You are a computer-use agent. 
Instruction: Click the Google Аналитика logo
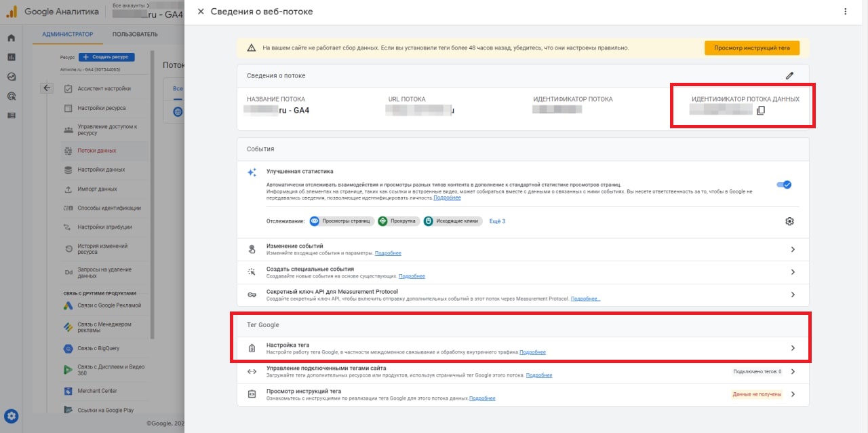[53, 12]
